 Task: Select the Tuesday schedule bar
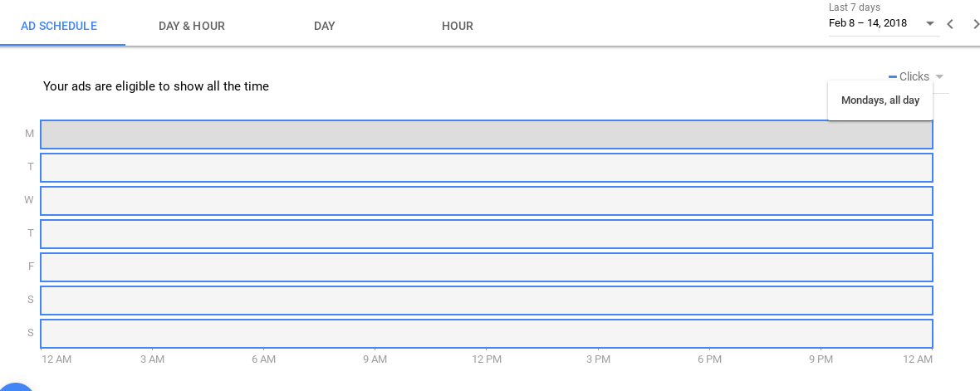(x=486, y=168)
